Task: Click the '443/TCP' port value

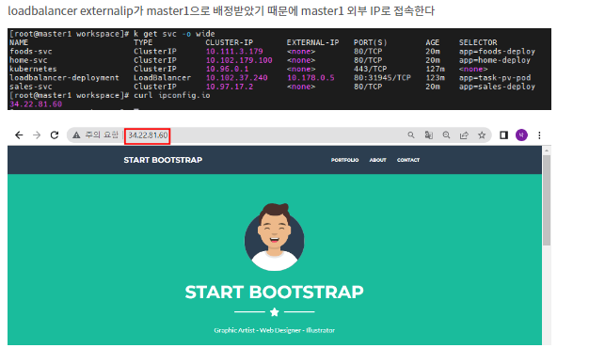Action: click(x=371, y=69)
